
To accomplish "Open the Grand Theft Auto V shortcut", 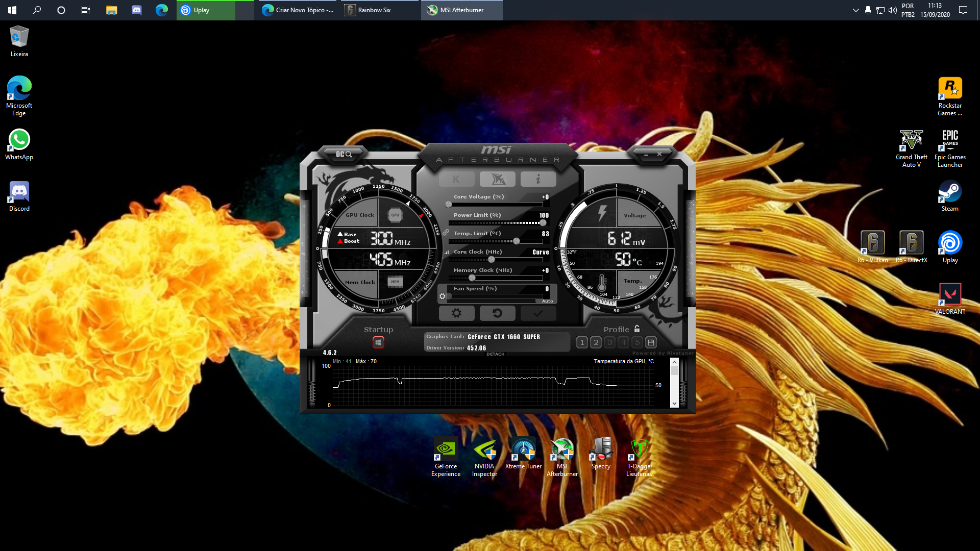I will 911,148.
